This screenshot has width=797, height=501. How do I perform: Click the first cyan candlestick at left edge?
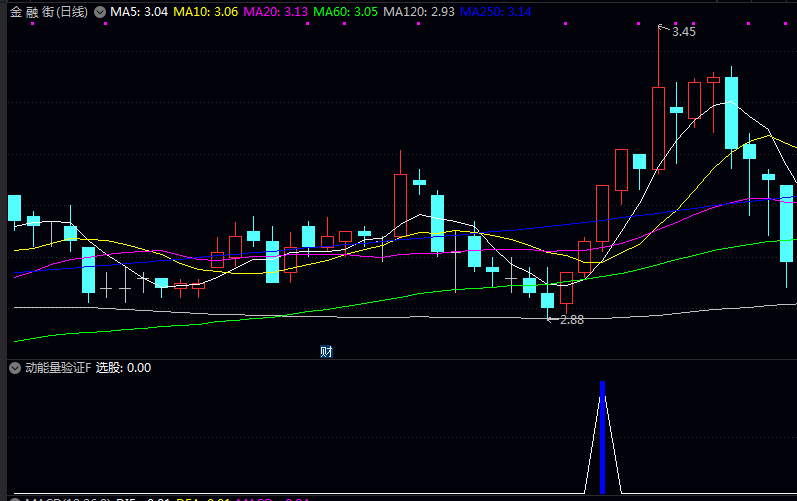[x=14, y=208]
